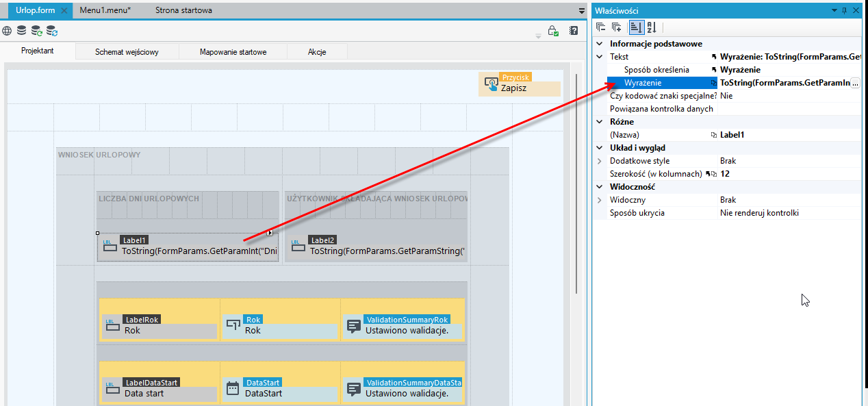
Task: Select the DataStart date control
Action: tap(280, 389)
